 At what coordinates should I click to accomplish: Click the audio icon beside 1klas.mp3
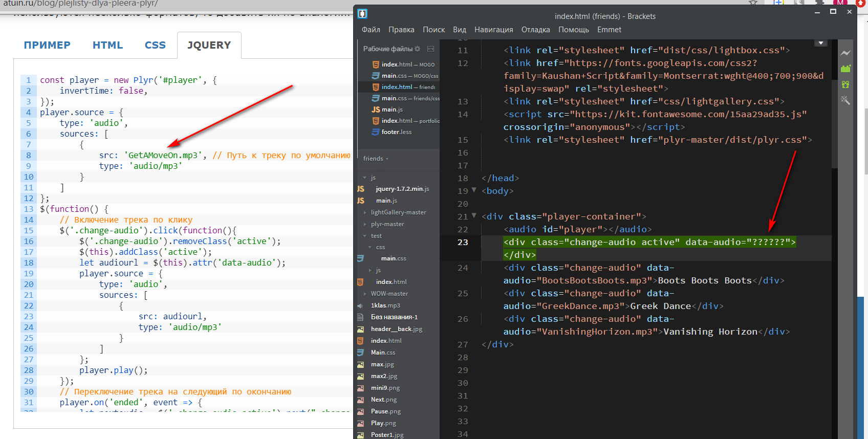pos(360,305)
